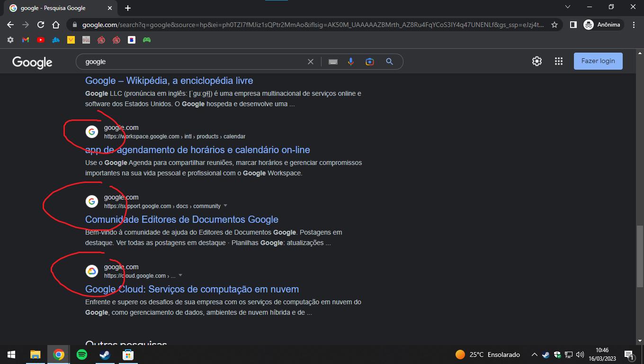Open the Chrome three-dot menu
The width and height of the screenshot is (644, 364).
pyautogui.click(x=634, y=25)
